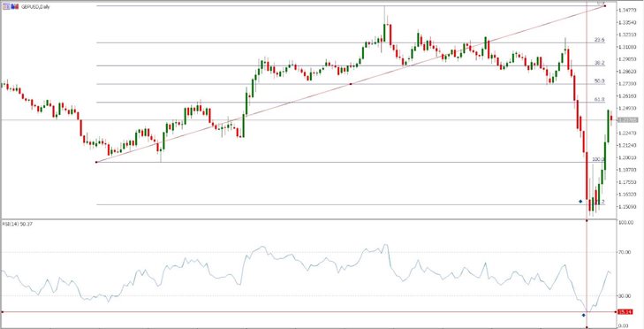Screen dimensions: 644x329
Task: Click the red value tag on the RSI axis
Action: pos(625,312)
